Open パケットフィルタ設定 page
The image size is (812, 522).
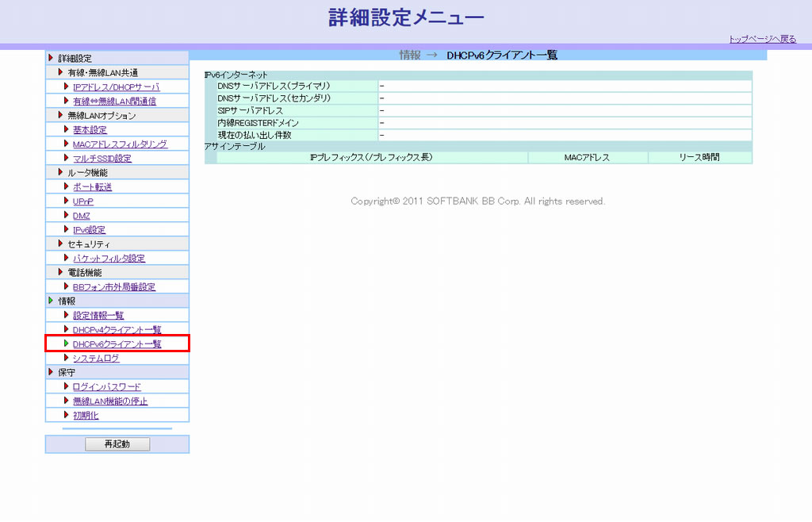coord(109,258)
